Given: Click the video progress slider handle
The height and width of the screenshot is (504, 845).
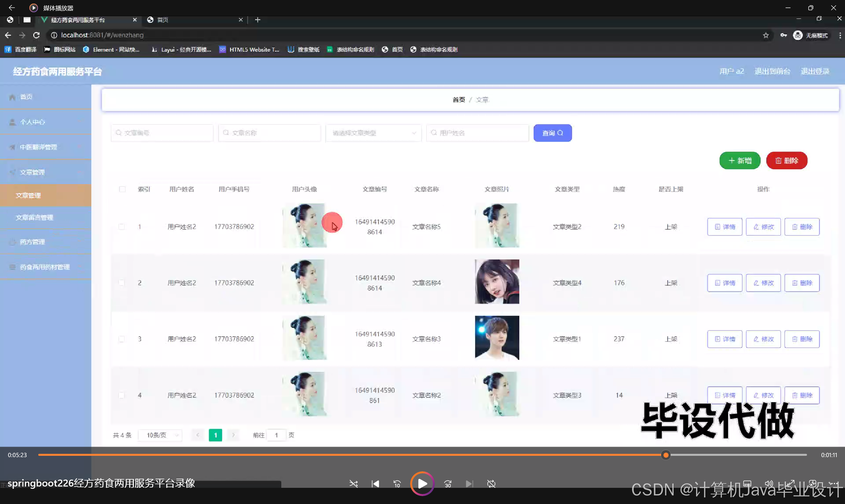Looking at the screenshot, I should coord(666,455).
